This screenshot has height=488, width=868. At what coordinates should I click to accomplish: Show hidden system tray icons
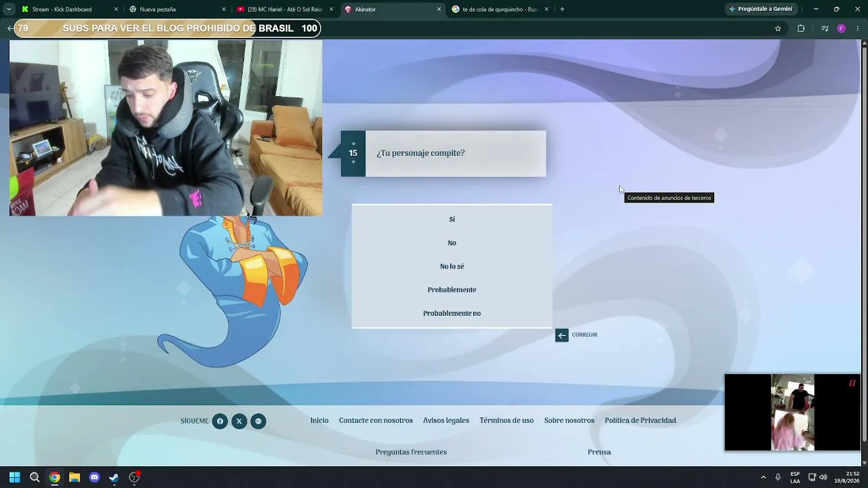click(x=763, y=477)
